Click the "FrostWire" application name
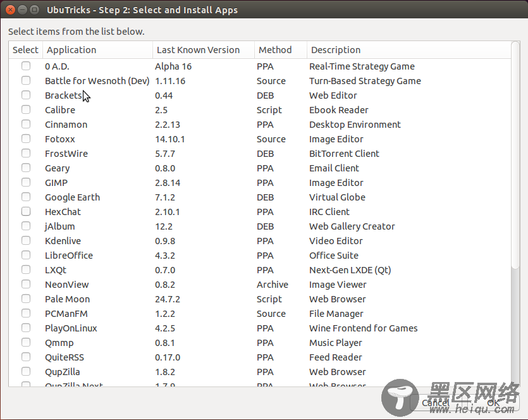 pyautogui.click(x=66, y=154)
